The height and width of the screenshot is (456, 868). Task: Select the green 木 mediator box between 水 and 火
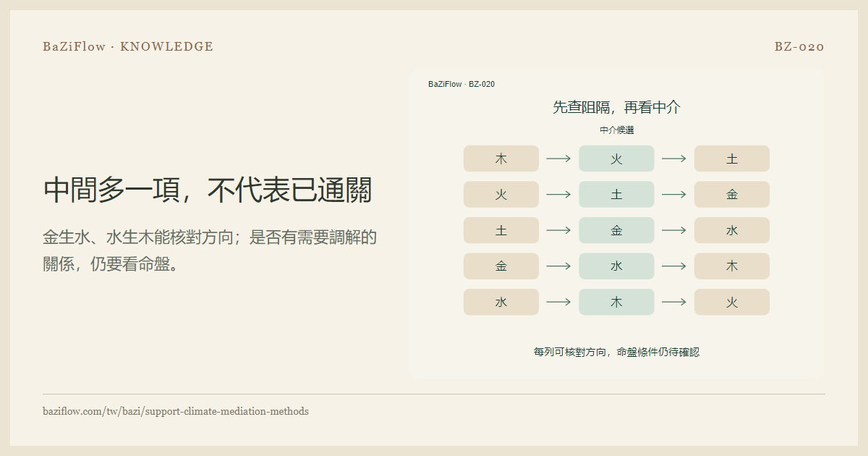coord(616,302)
